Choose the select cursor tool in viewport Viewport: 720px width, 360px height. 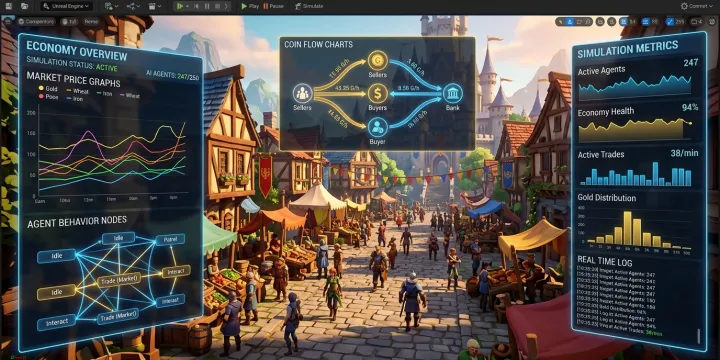point(560,22)
